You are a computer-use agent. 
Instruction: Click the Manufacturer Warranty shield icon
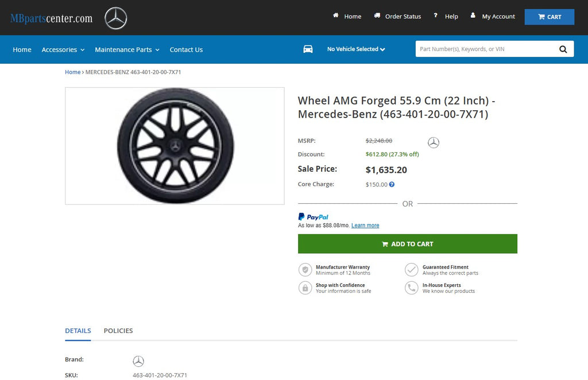pyautogui.click(x=305, y=270)
